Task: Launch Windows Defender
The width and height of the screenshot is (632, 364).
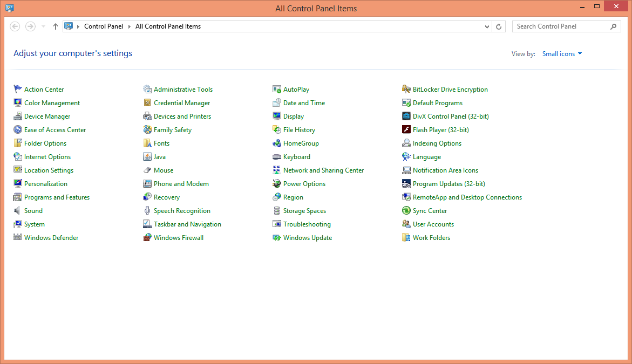Action: [x=51, y=237]
